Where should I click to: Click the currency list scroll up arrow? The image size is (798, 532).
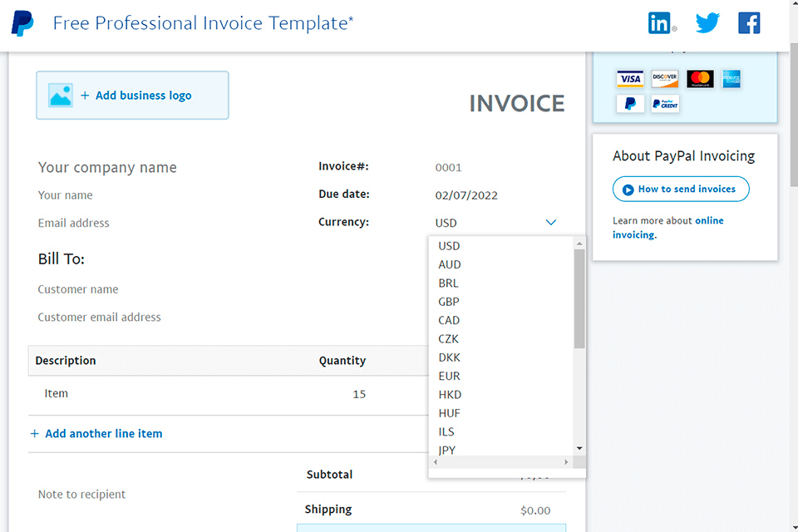(x=579, y=244)
